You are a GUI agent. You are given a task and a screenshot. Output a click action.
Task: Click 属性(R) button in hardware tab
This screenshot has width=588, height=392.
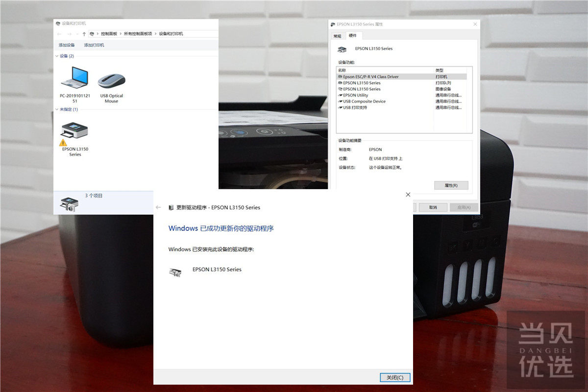(451, 186)
